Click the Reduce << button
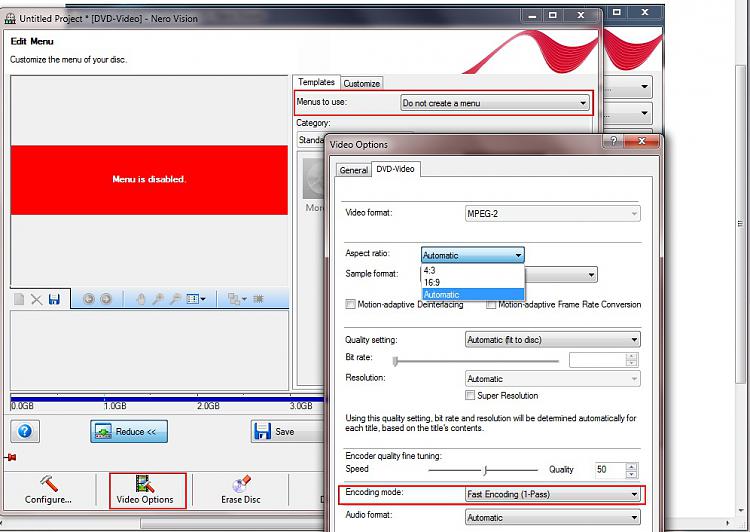The height and width of the screenshot is (532, 750). [x=129, y=432]
